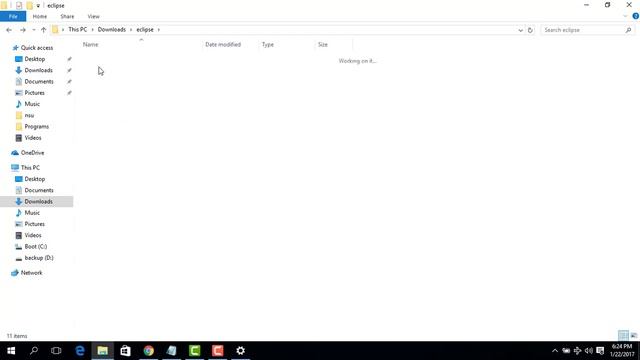Image resolution: width=640 pixels, height=360 pixels.
Task: Expand the chevron after 'Downloads' in path
Action: 131,29
